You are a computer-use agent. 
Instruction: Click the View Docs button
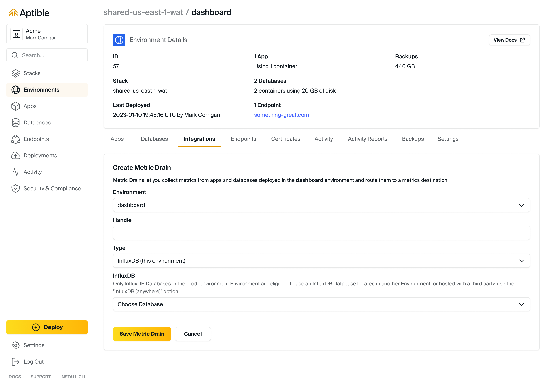tap(509, 40)
